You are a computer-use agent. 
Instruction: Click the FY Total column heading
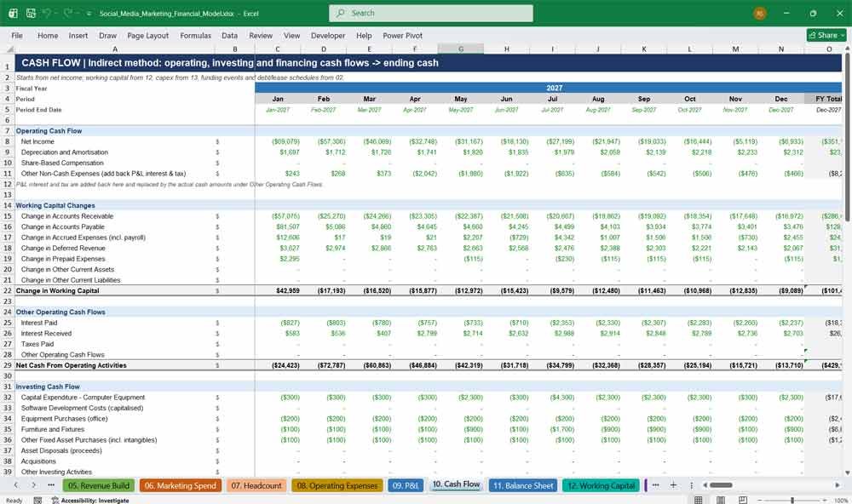827,99
